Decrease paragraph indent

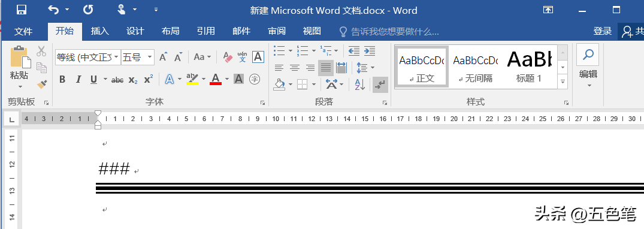(354, 50)
